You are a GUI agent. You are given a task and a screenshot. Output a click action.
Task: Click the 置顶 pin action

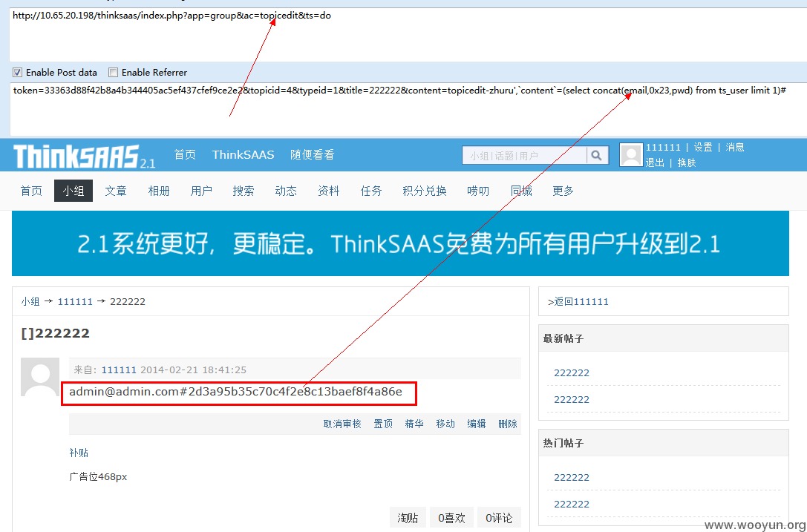(383, 424)
